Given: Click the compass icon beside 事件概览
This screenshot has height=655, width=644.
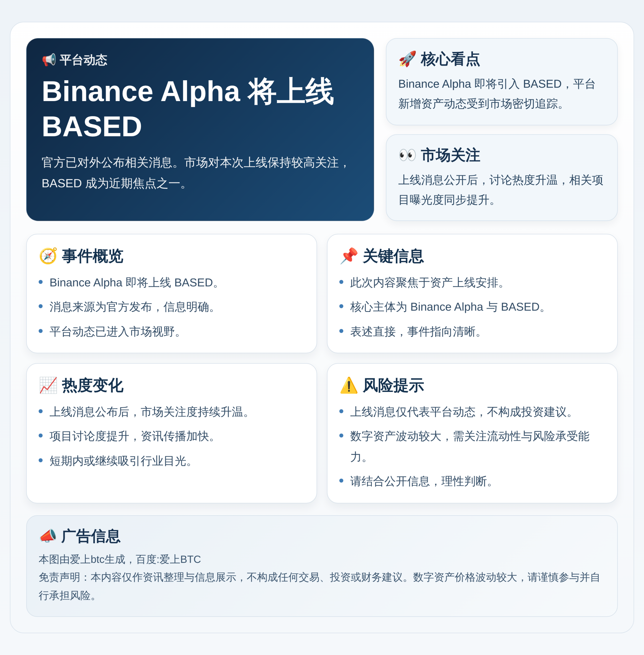Looking at the screenshot, I should tap(48, 256).
